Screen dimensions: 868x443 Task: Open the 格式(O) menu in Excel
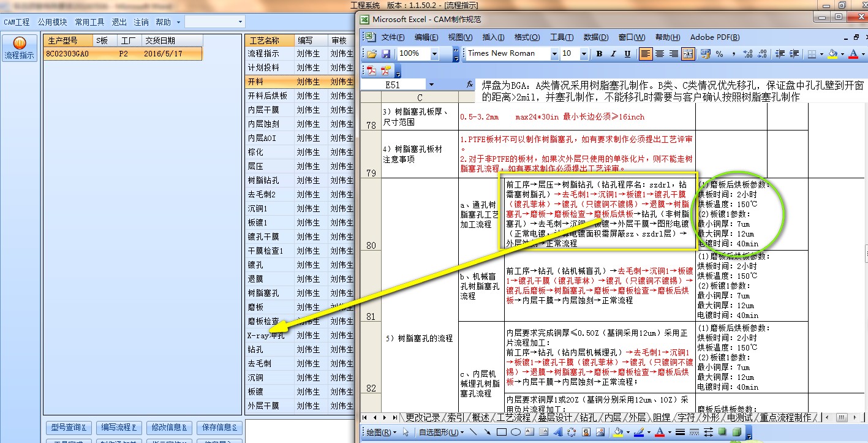click(x=527, y=37)
